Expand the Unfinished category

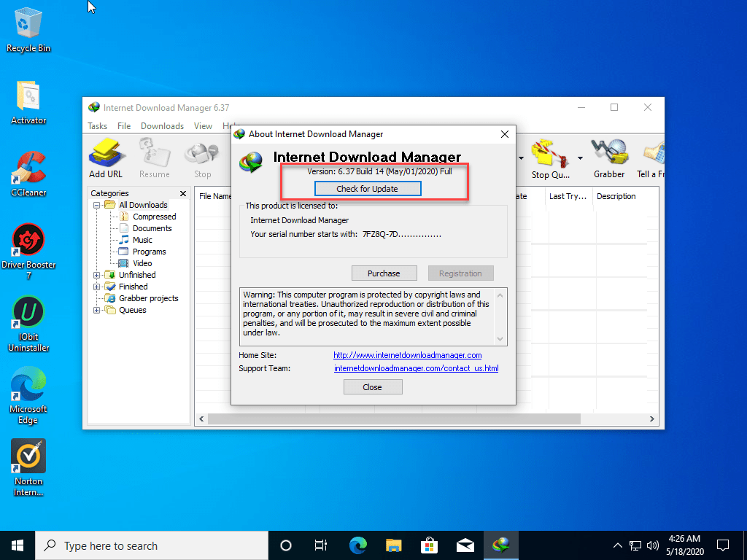click(97, 275)
